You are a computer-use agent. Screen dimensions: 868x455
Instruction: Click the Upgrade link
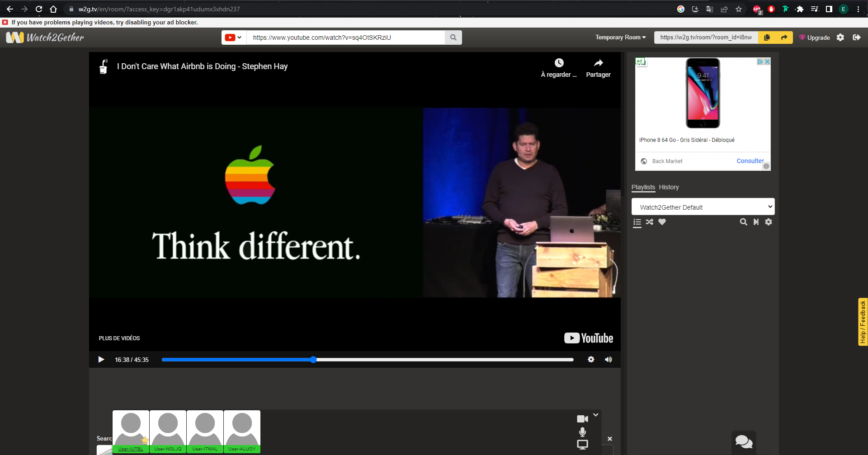click(x=814, y=38)
